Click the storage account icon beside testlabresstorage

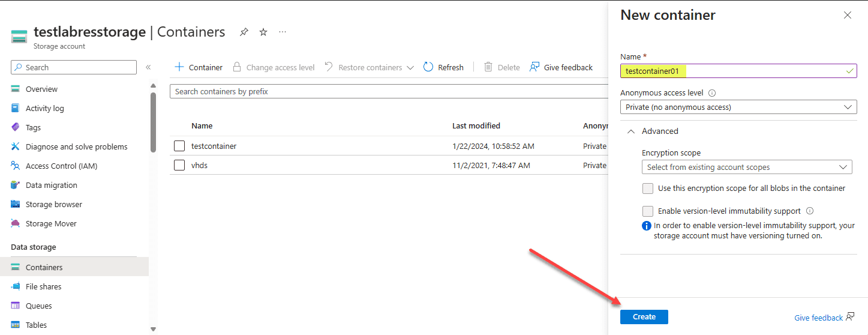pyautogui.click(x=20, y=37)
